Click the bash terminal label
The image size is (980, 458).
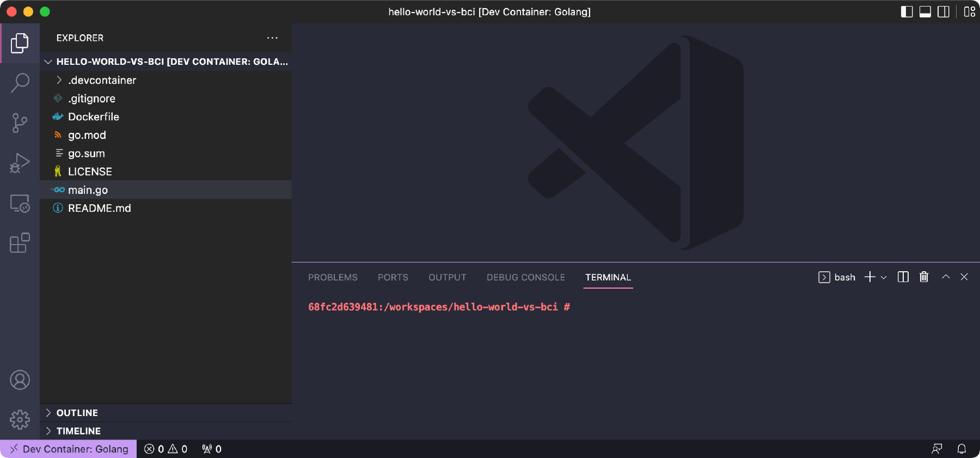pos(844,277)
